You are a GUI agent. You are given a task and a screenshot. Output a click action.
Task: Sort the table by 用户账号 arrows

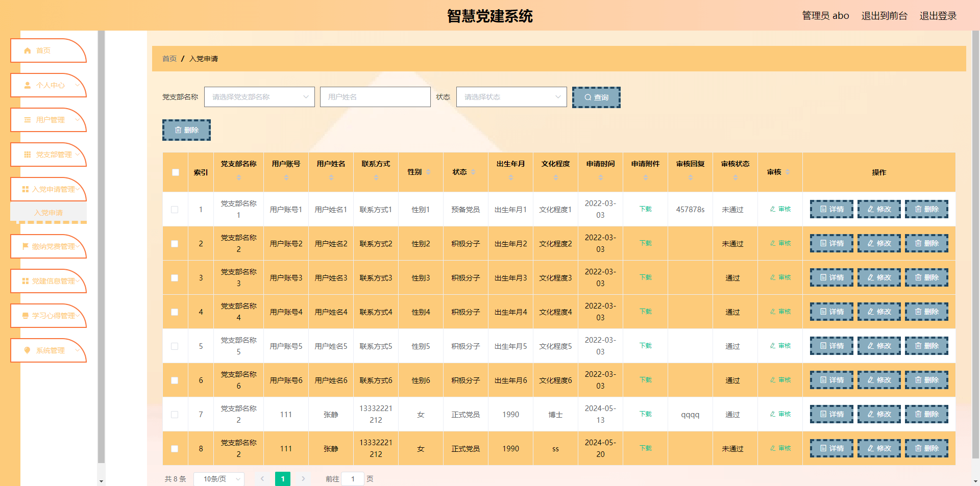coord(286,177)
